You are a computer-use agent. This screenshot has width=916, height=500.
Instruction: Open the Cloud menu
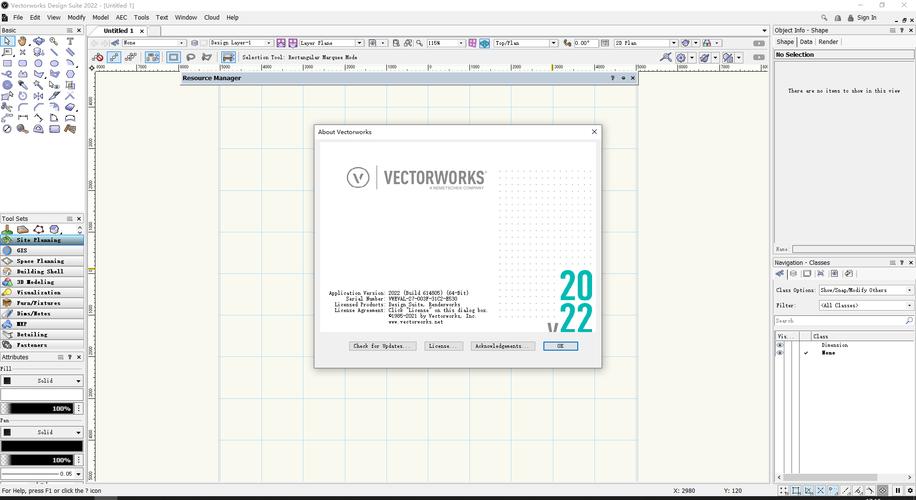click(211, 18)
